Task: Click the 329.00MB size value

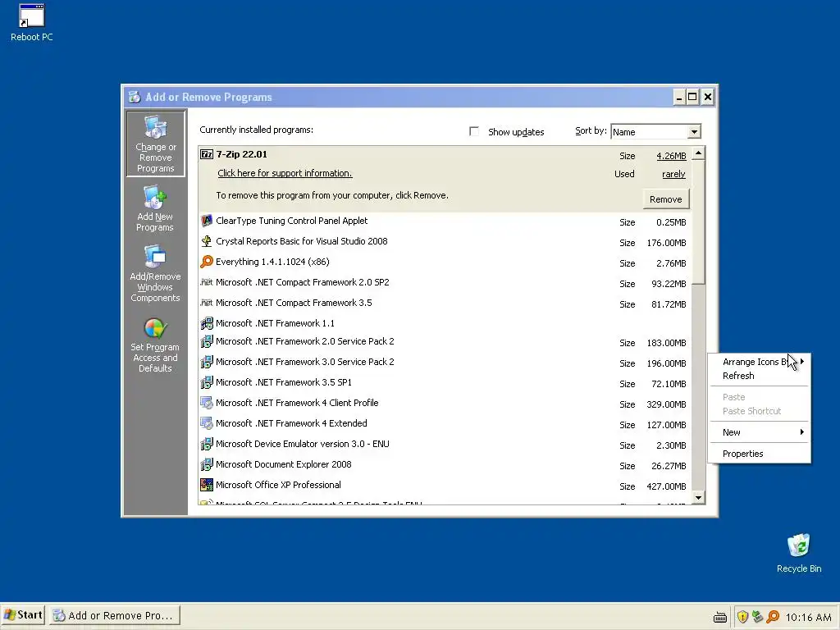Action: 666,404
